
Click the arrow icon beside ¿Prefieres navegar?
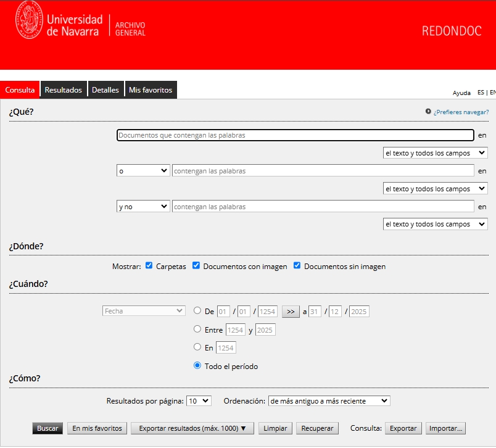pyautogui.click(x=428, y=112)
